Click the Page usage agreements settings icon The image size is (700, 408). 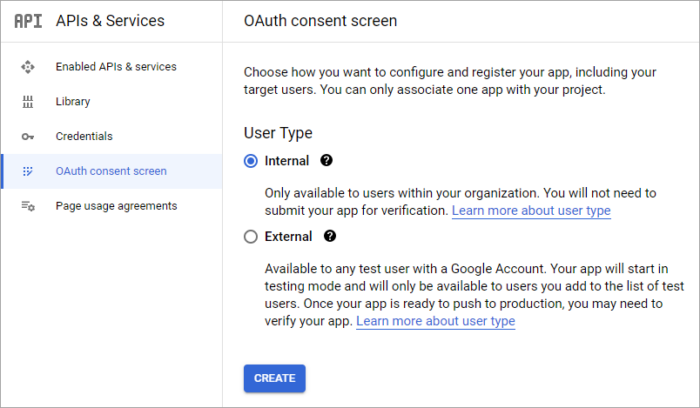pos(28,206)
